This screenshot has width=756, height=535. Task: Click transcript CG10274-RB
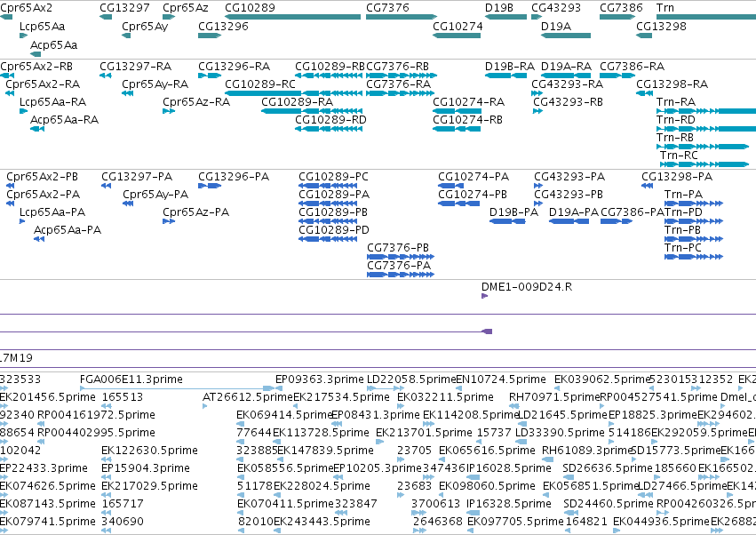[467, 120]
